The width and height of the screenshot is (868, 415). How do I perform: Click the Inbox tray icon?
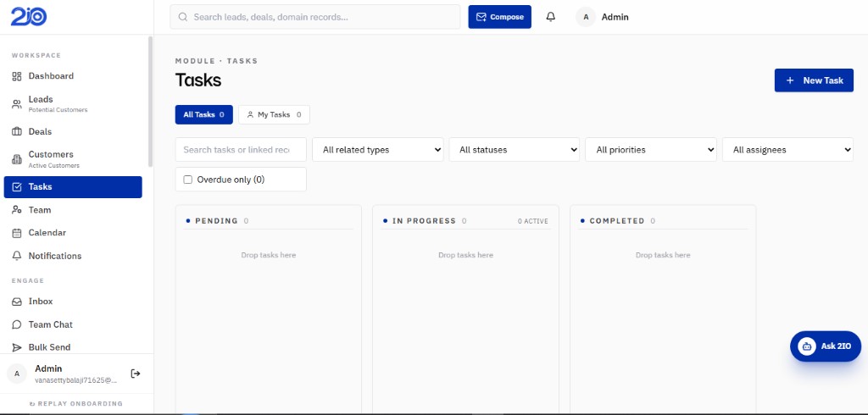click(17, 302)
